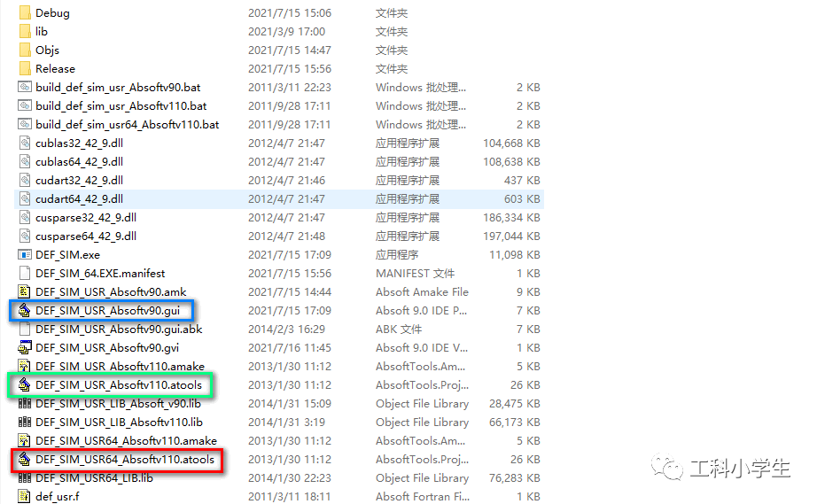Select the file name Debug
This screenshot has width=817, height=504.
coord(52,13)
